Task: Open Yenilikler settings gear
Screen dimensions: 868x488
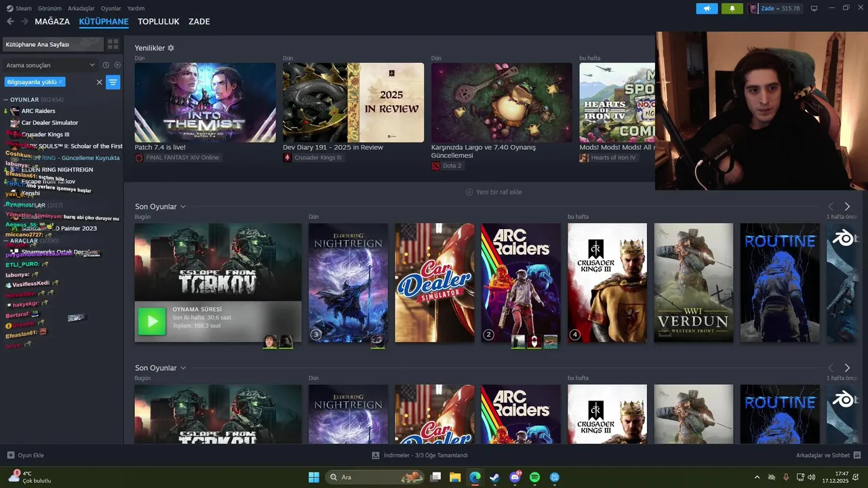Action: coord(171,48)
